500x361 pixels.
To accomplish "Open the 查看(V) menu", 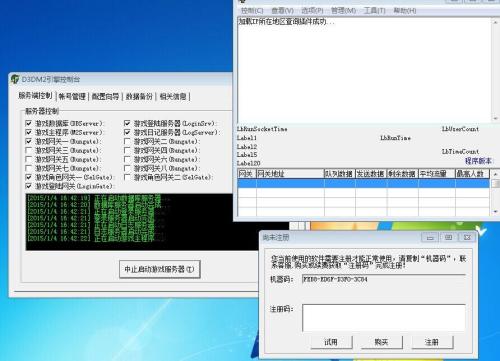I will click(282, 11).
